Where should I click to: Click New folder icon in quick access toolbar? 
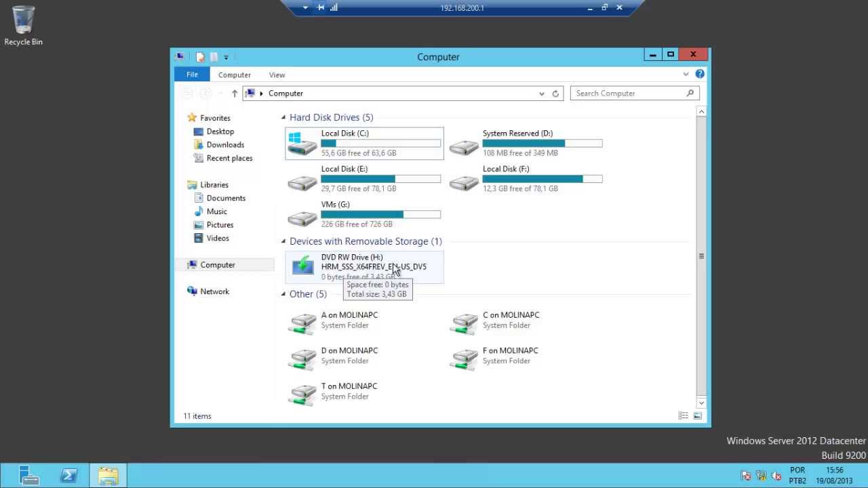214,57
